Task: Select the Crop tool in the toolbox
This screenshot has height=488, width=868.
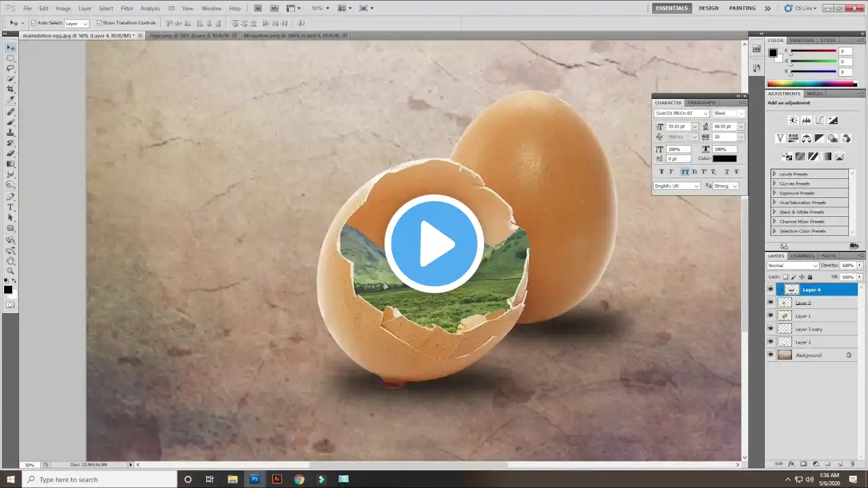Action: click(x=10, y=89)
